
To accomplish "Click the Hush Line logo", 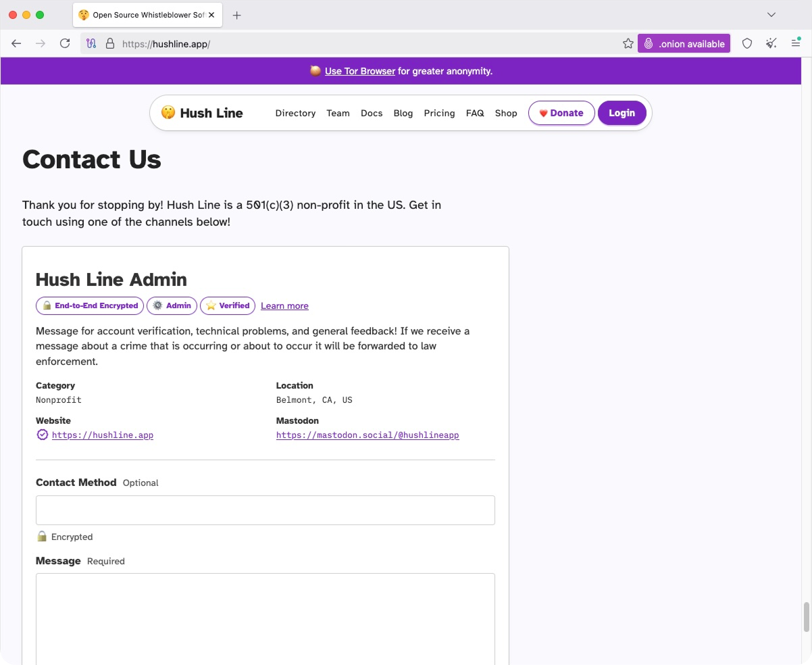I will [x=202, y=113].
